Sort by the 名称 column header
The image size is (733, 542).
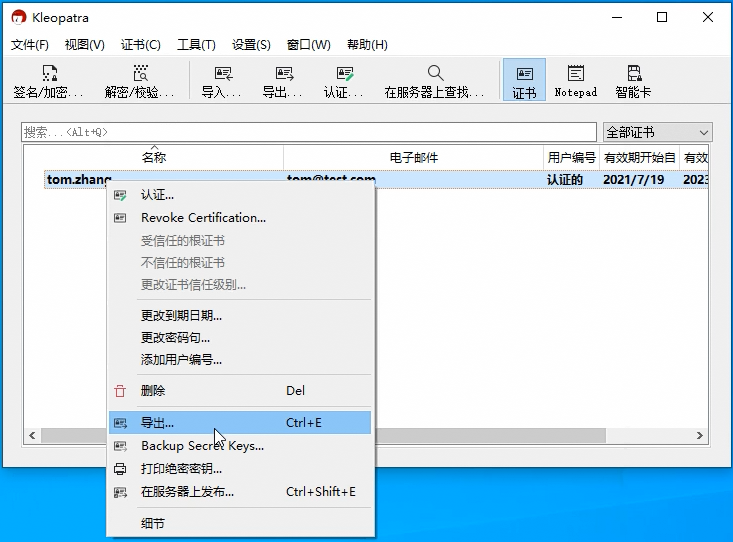[x=154, y=158]
